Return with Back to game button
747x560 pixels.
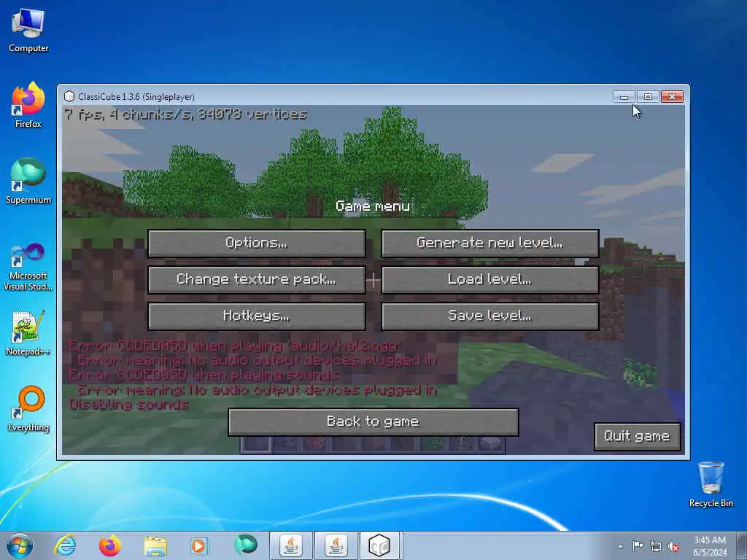click(x=373, y=422)
